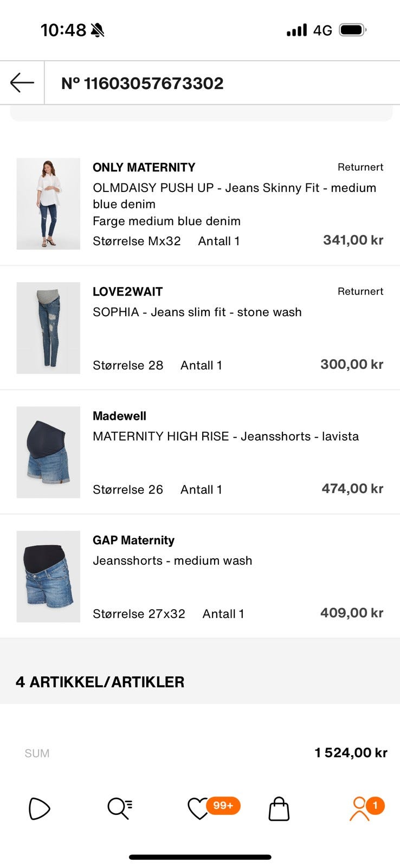Open the wishlist heart icon
The width and height of the screenshot is (400, 868).
197,809
